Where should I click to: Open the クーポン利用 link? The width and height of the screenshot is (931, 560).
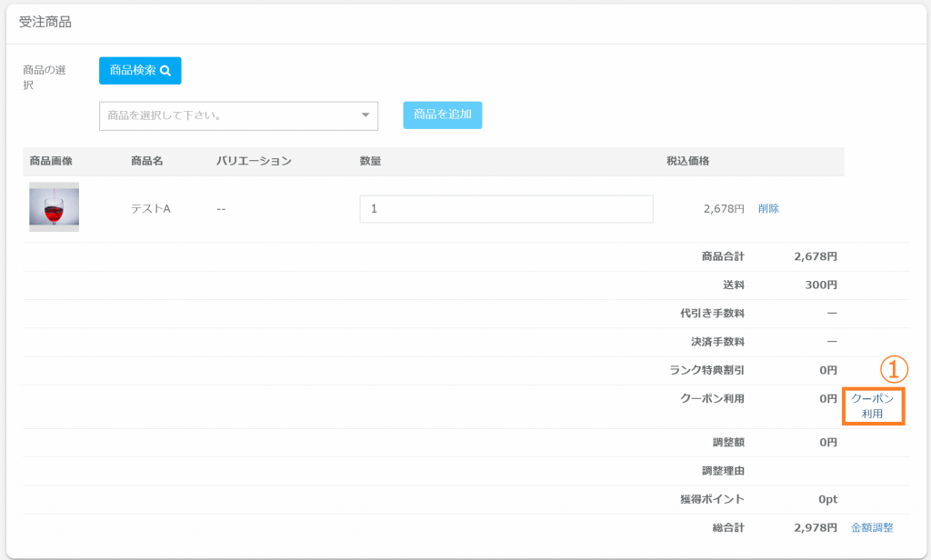coord(872,406)
